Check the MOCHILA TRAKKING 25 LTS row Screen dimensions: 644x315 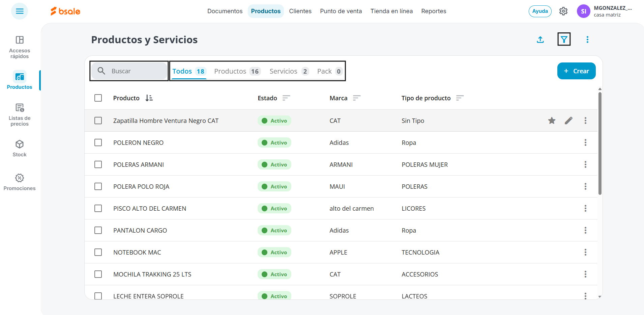coord(98,274)
